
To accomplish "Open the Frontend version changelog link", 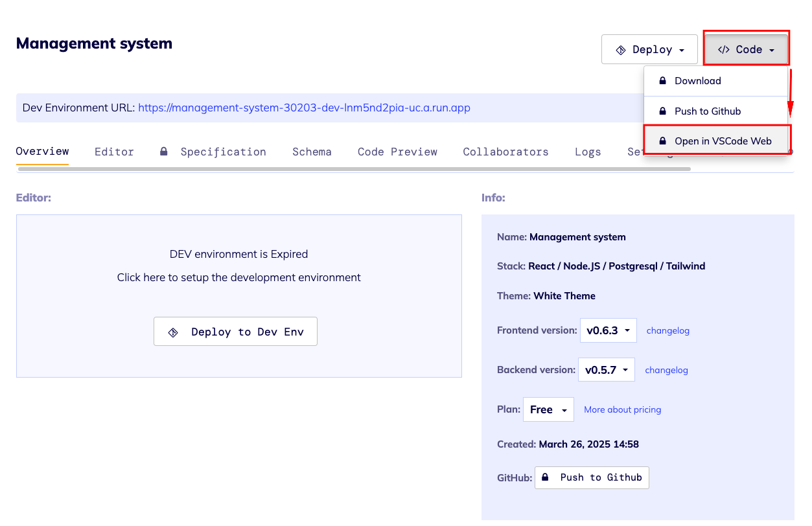I will click(667, 330).
